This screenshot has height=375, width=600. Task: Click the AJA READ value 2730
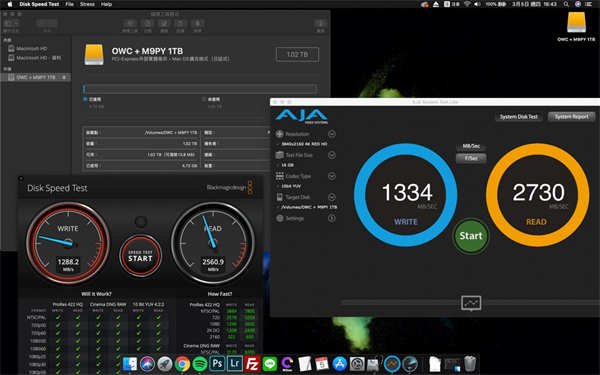(x=538, y=192)
